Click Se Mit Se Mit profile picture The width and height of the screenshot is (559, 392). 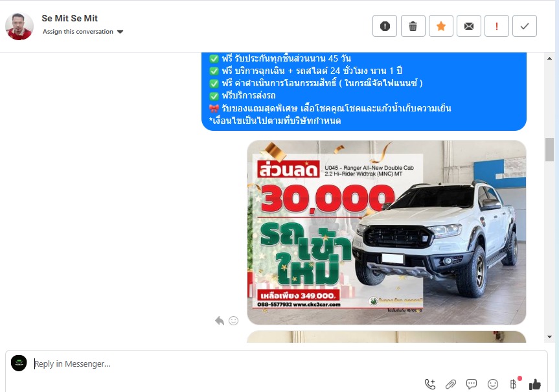pyautogui.click(x=19, y=26)
